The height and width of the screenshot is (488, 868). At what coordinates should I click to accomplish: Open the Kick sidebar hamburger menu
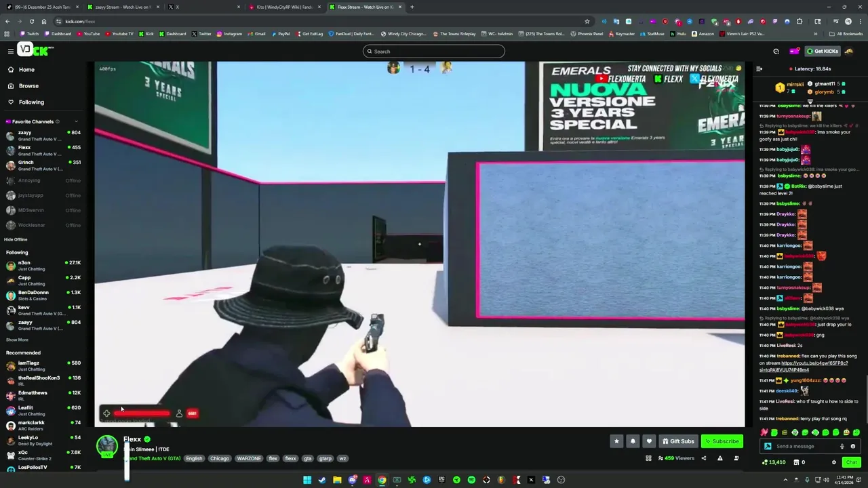pyautogui.click(x=10, y=51)
